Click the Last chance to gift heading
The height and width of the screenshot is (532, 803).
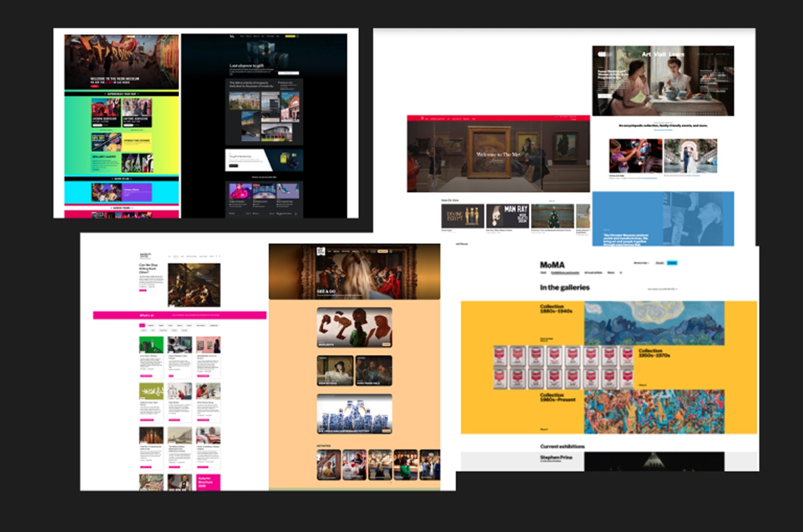[x=246, y=66]
